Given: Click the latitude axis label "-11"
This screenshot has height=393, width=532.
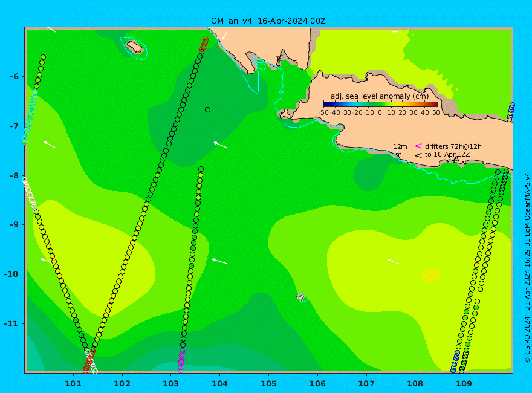Looking at the screenshot, I should click(11, 323).
